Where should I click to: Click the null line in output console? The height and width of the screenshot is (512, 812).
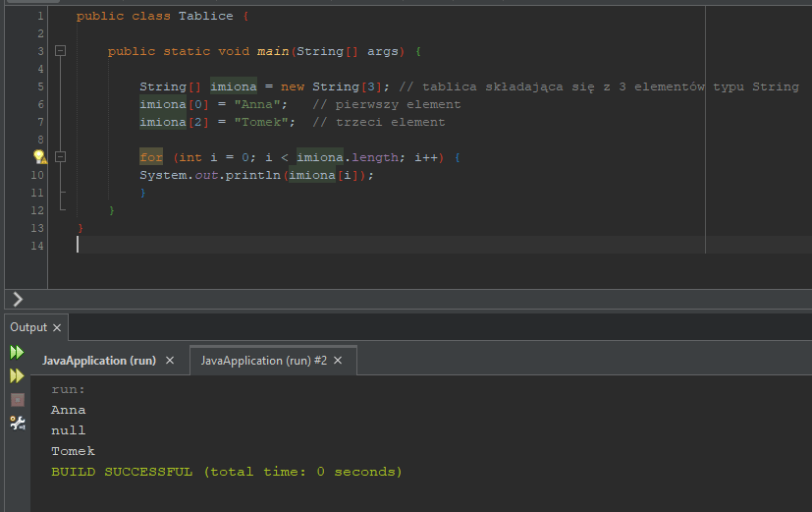coord(68,430)
